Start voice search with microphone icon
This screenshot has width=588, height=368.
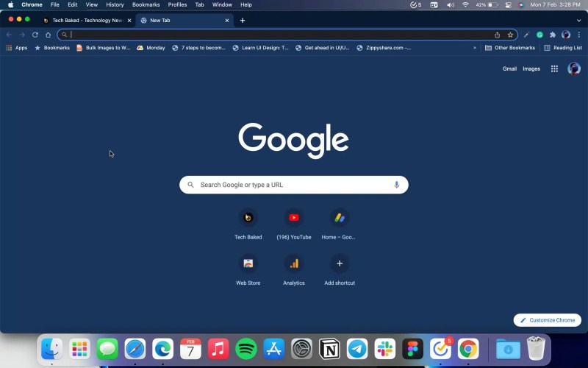[x=396, y=185]
